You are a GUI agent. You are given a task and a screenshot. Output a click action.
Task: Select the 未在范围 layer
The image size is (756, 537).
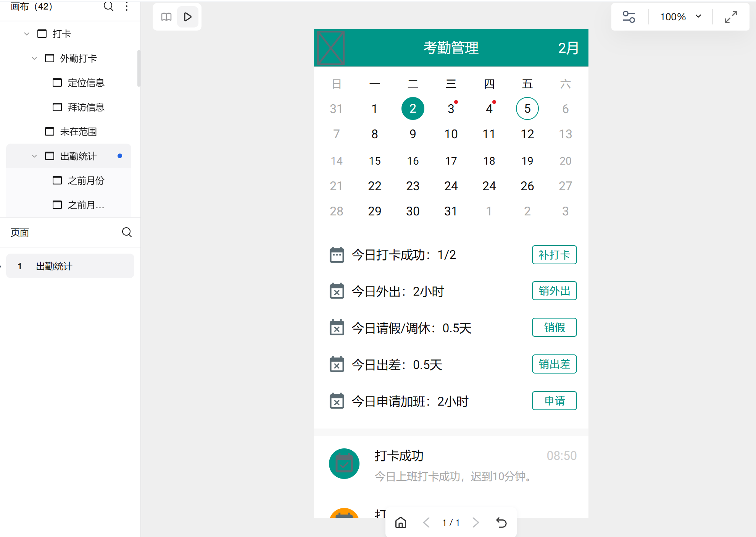[x=78, y=131]
